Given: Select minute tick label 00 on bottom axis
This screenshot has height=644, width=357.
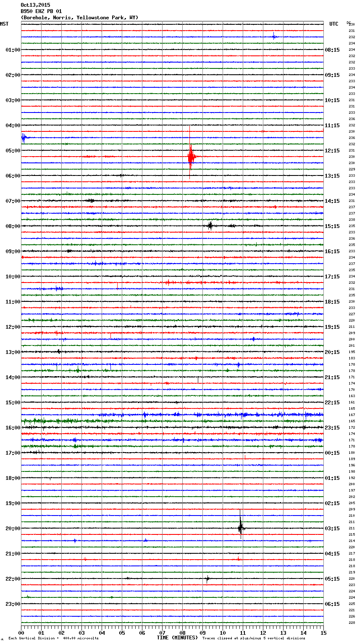Looking at the screenshot, I should pyautogui.click(x=21, y=633).
